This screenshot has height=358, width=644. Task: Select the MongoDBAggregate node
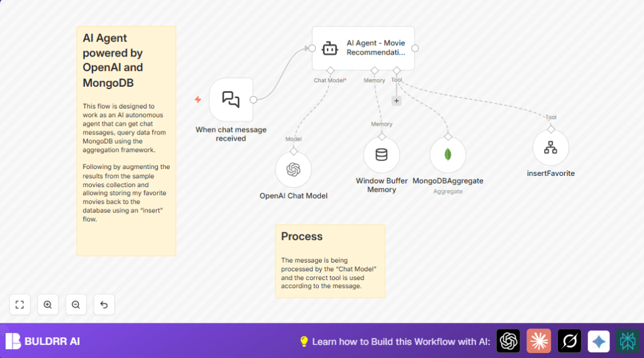pyautogui.click(x=447, y=155)
